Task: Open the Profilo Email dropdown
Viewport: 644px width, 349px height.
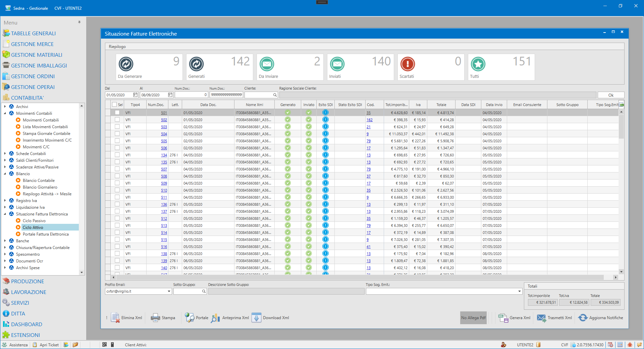Action: 169,291
